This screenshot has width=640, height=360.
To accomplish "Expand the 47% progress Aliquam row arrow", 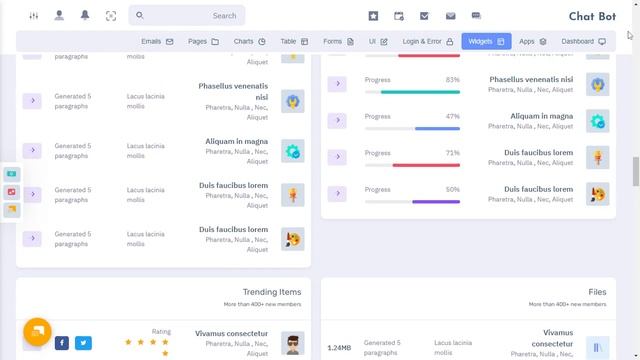I will 337,120.
